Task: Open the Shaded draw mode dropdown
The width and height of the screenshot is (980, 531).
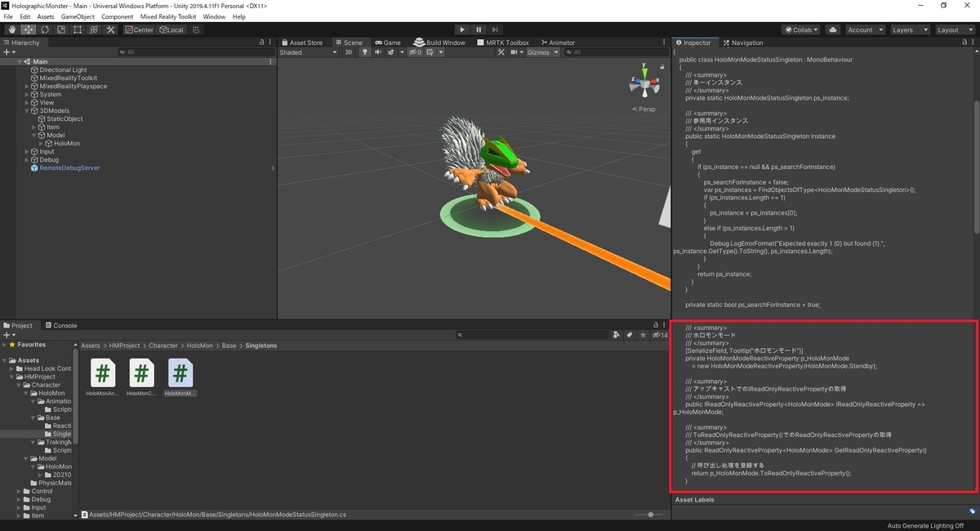Action: [x=308, y=52]
